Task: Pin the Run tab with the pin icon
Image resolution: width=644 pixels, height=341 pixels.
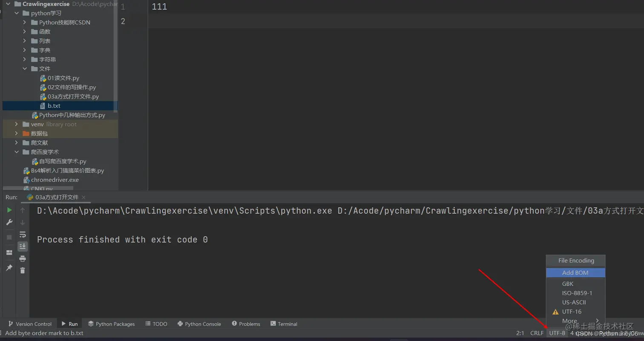Action: coord(9,268)
